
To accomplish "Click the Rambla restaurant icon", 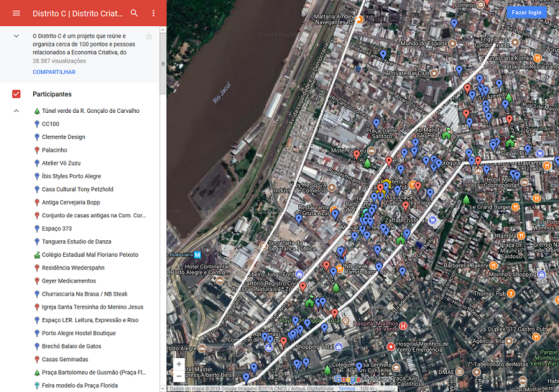I will pos(521,236).
